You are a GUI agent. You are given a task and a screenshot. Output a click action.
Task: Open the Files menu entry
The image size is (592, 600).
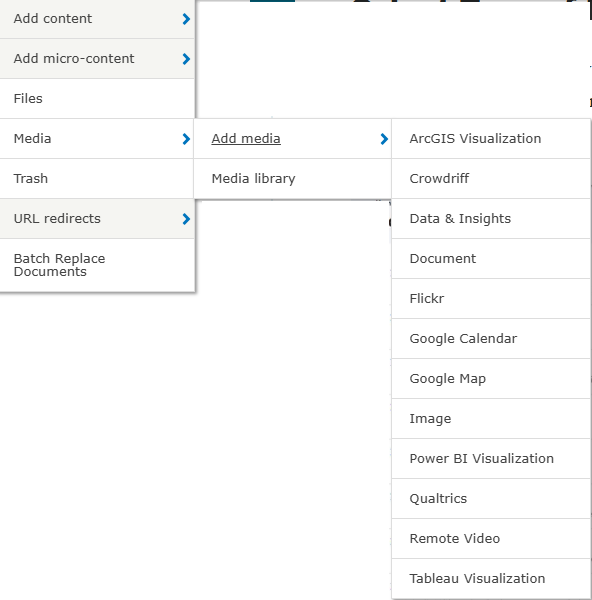(x=97, y=99)
